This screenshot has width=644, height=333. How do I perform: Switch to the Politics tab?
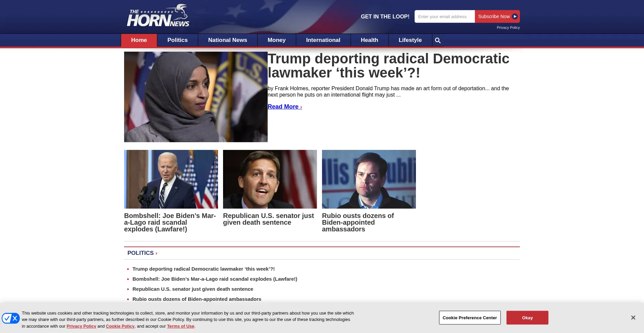[177, 40]
